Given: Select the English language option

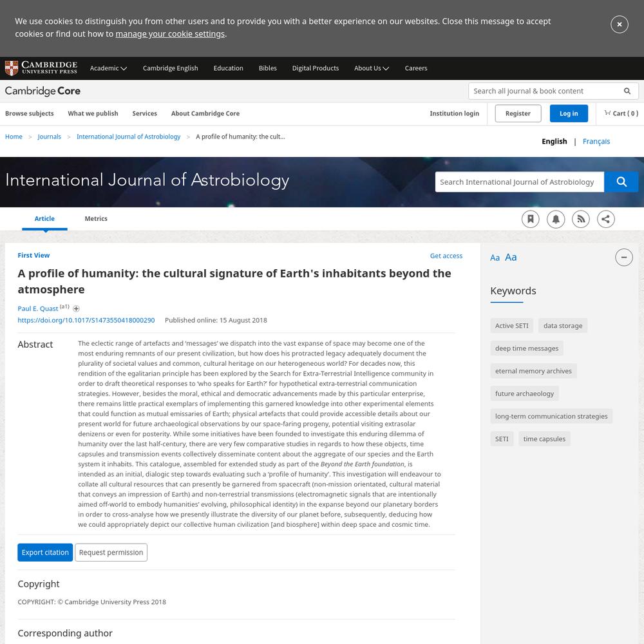Looking at the screenshot, I should 554,141.
